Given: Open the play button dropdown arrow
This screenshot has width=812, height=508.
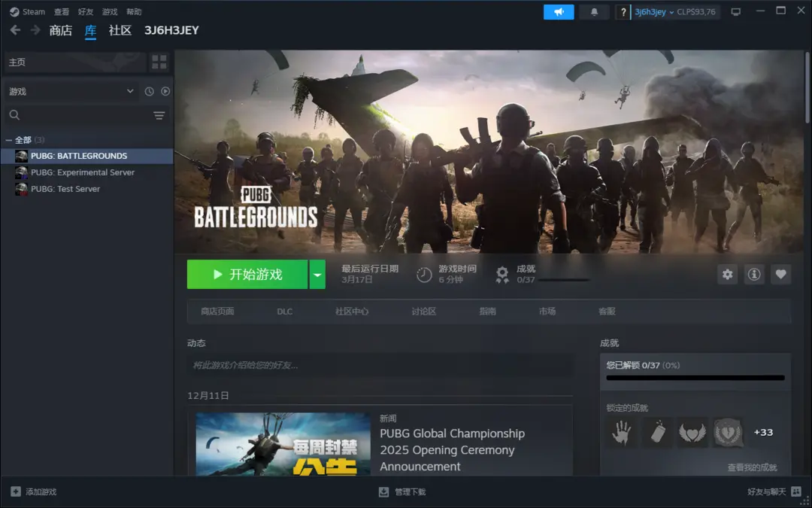Looking at the screenshot, I should pyautogui.click(x=317, y=274).
